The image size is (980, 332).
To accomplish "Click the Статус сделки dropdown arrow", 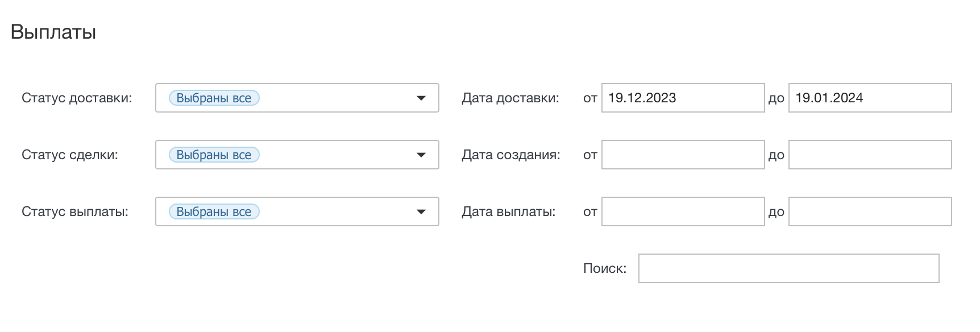I will click(x=421, y=155).
